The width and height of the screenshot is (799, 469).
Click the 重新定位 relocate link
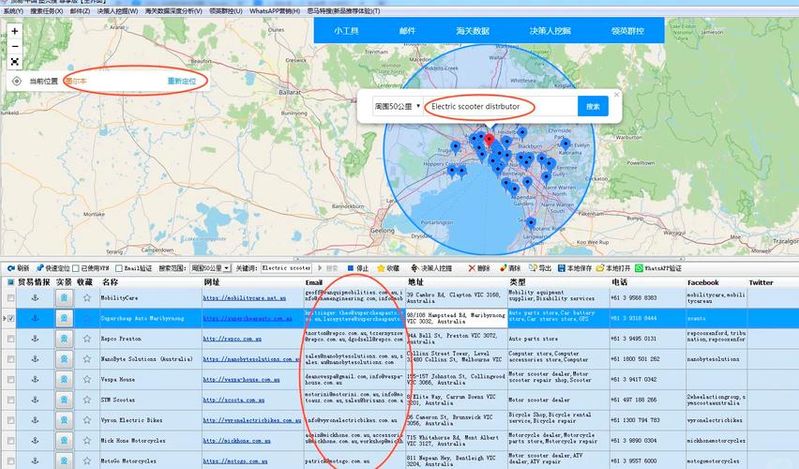[182, 81]
